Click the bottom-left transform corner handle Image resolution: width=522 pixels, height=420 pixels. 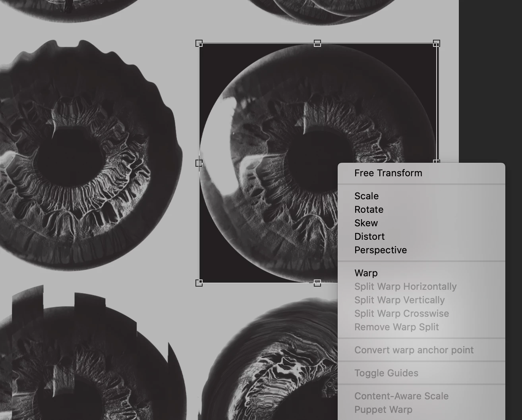(199, 283)
